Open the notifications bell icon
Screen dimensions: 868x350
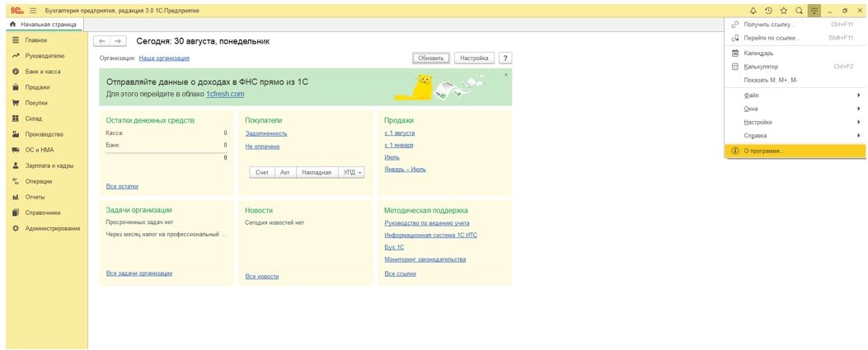click(753, 11)
